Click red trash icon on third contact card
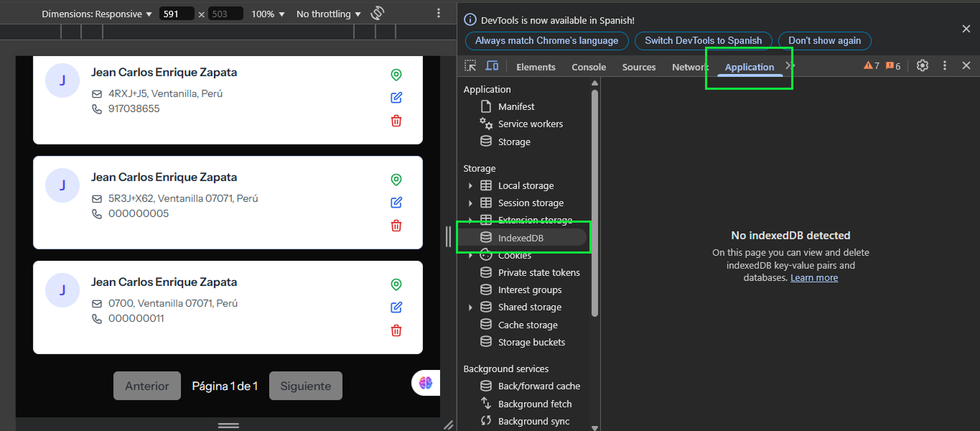 (x=396, y=330)
